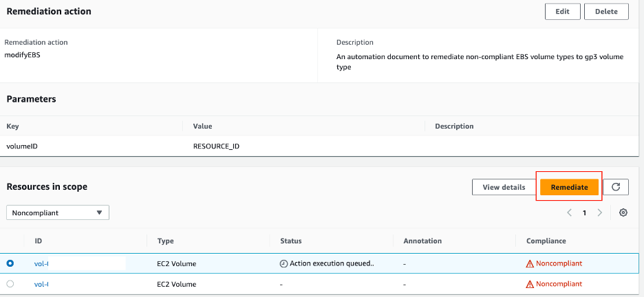Viewport: 644px width, 297px height.
Task: Open the table preferences gear icon
Action: click(623, 212)
